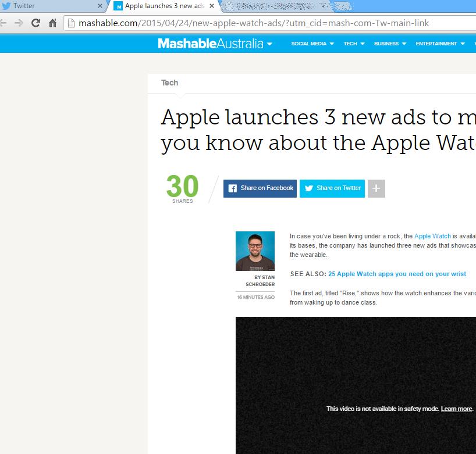Expand the Entertainment dropdown arrow
Image resolution: width=476 pixels, height=454 pixels.
tap(463, 44)
